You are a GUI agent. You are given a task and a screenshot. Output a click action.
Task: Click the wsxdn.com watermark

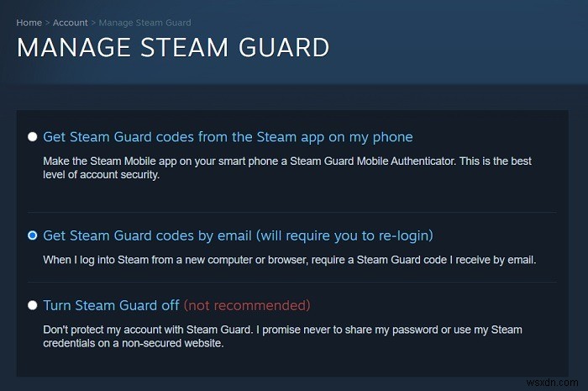click(x=552, y=383)
